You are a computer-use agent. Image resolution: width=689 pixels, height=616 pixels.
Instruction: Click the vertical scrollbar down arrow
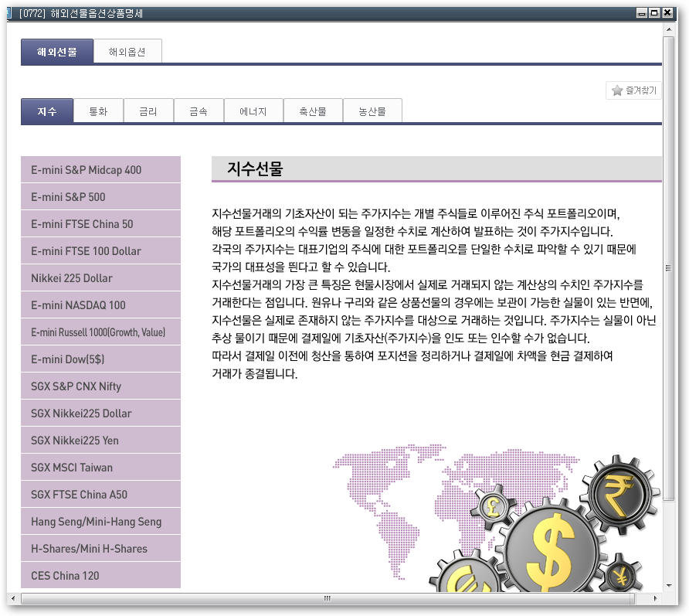point(670,584)
